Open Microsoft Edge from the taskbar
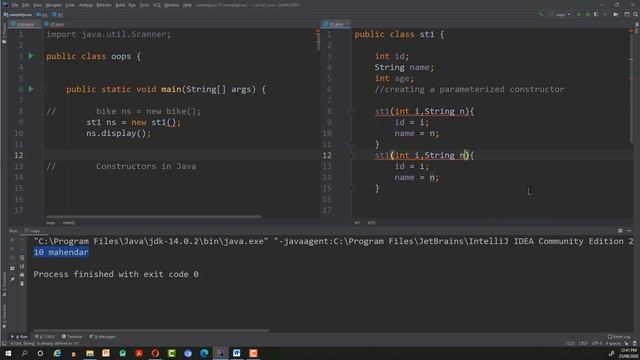Screen dimensions: 640x360 point(204,353)
